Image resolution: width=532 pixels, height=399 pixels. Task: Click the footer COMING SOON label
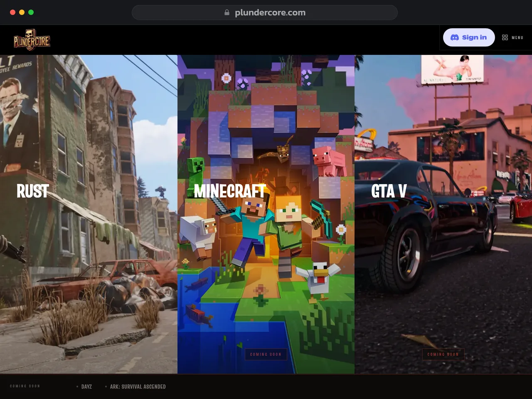(x=25, y=386)
